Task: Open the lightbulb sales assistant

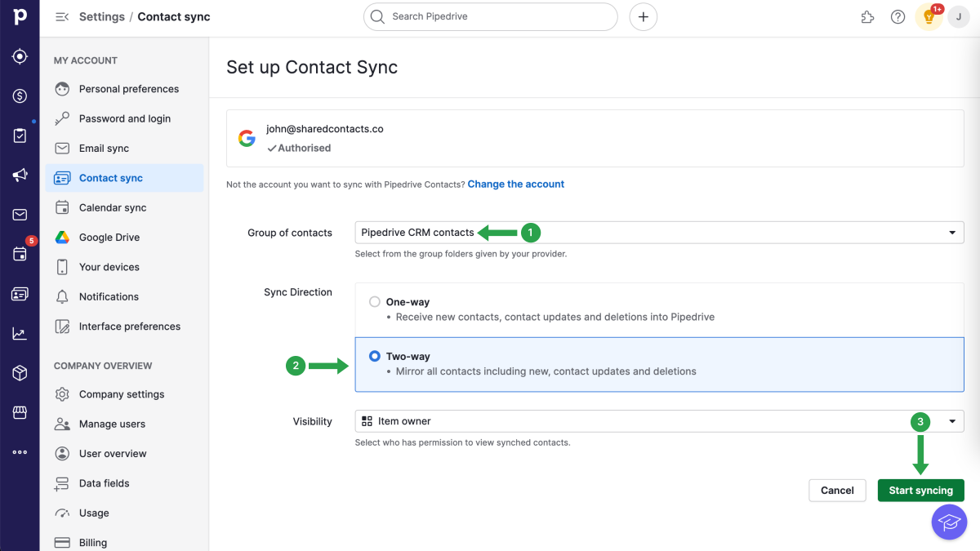Action: [x=929, y=16]
